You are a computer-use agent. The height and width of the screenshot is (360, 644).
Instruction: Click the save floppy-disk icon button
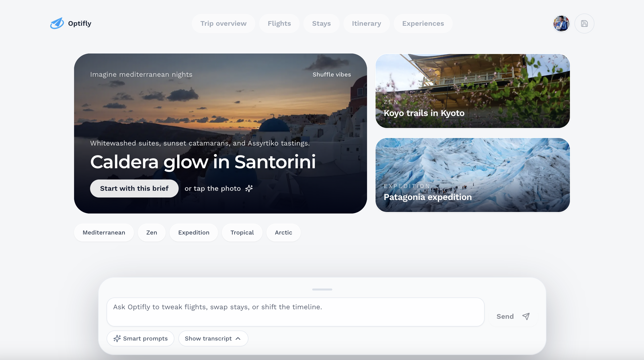coord(584,23)
